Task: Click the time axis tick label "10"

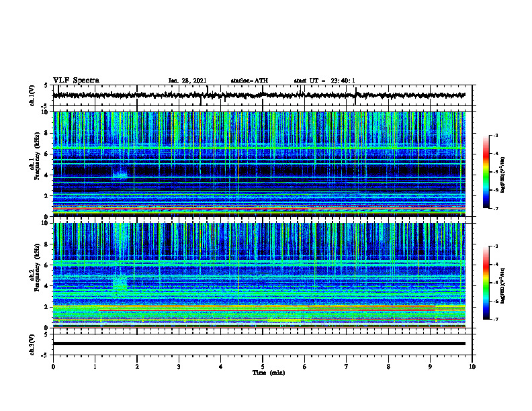Action: (x=472, y=367)
